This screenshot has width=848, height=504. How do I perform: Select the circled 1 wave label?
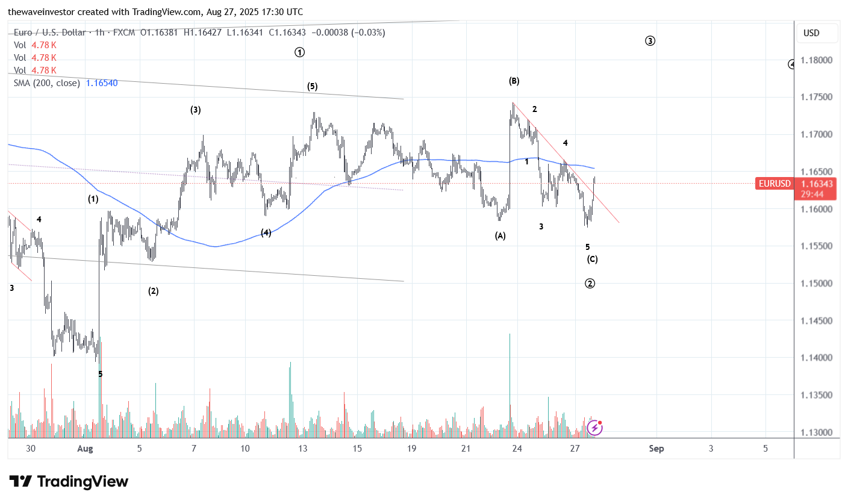[299, 52]
